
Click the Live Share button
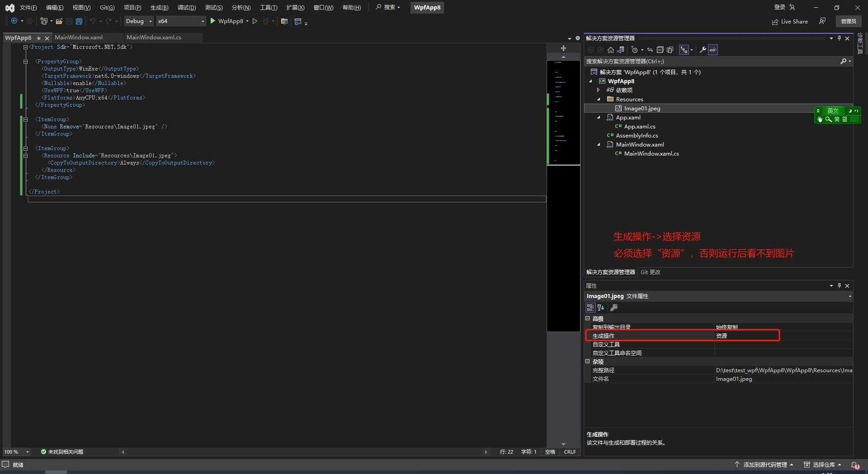790,21
